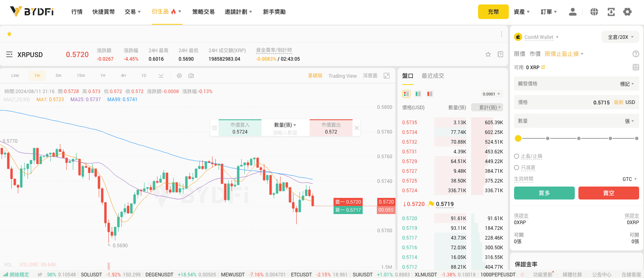The image size is (644, 278).
Task: Switch to the Trading View chart tab
Action: [x=342, y=76]
